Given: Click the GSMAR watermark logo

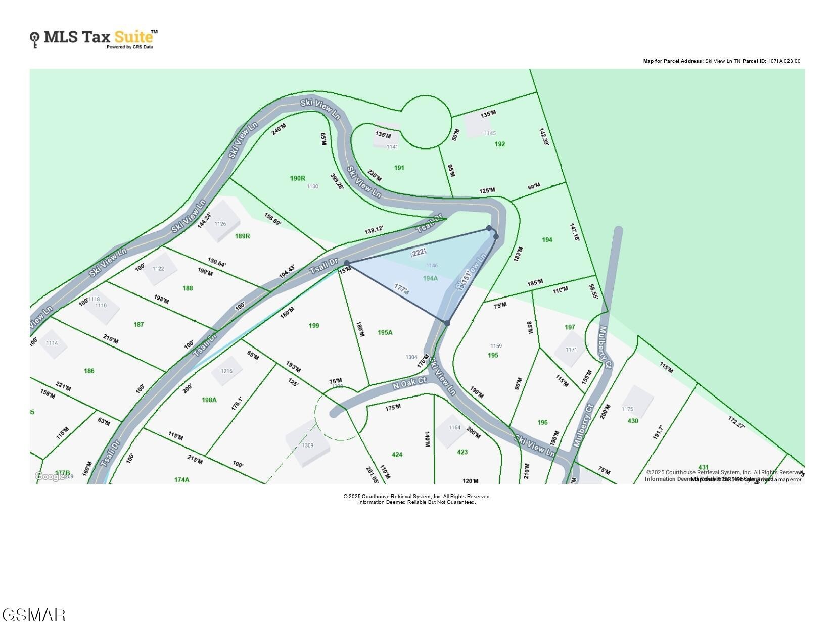Looking at the screenshot, I should click(34, 615).
